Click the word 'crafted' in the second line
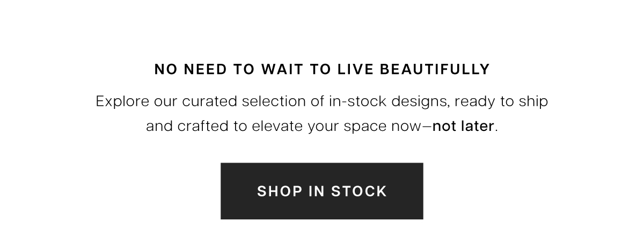Viewport: 644px width, 250px height. (x=203, y=127)
